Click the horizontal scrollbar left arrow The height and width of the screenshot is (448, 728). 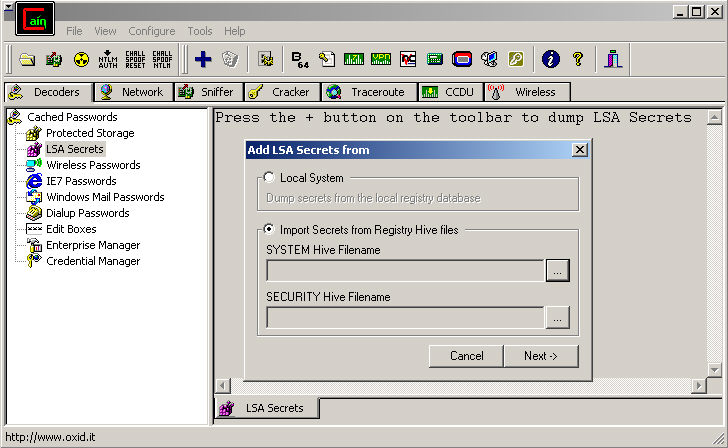(223, 386)
